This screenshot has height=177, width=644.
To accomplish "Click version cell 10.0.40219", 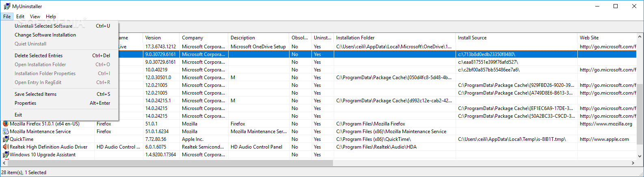I will [x=156, y=70].
